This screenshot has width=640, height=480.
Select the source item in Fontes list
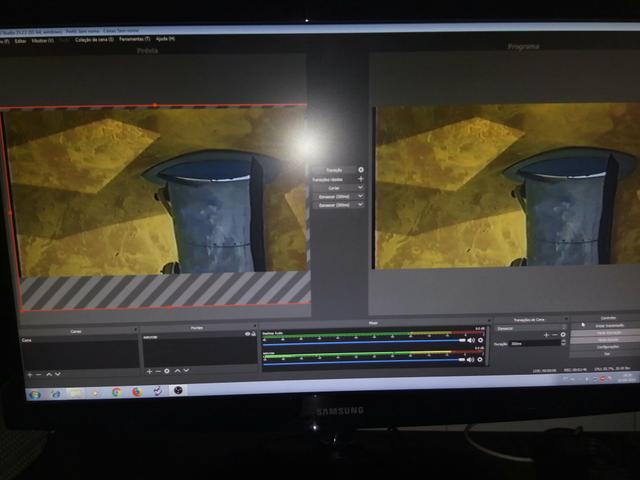pyautogui.click(x=200, y=338)
